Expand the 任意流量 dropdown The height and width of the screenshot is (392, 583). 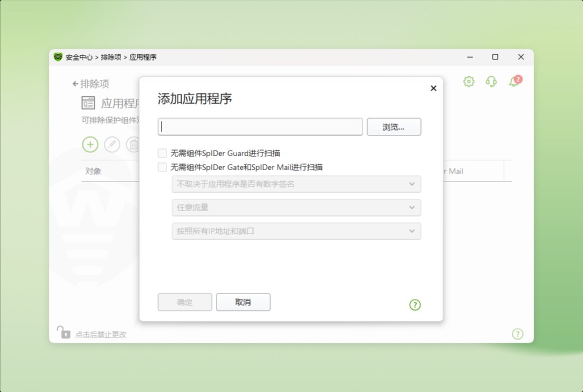click(296, 208)
